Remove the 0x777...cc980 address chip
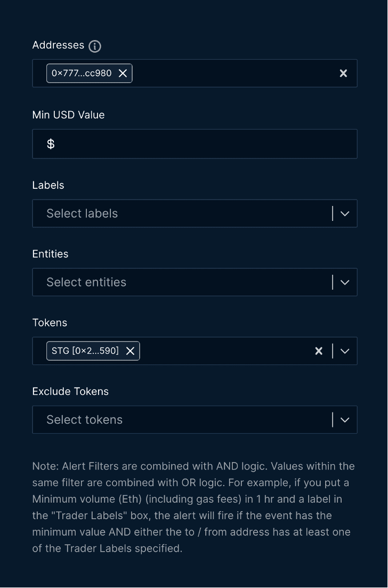The width and height of the screenshot is (388, 588). coord(123,73)
